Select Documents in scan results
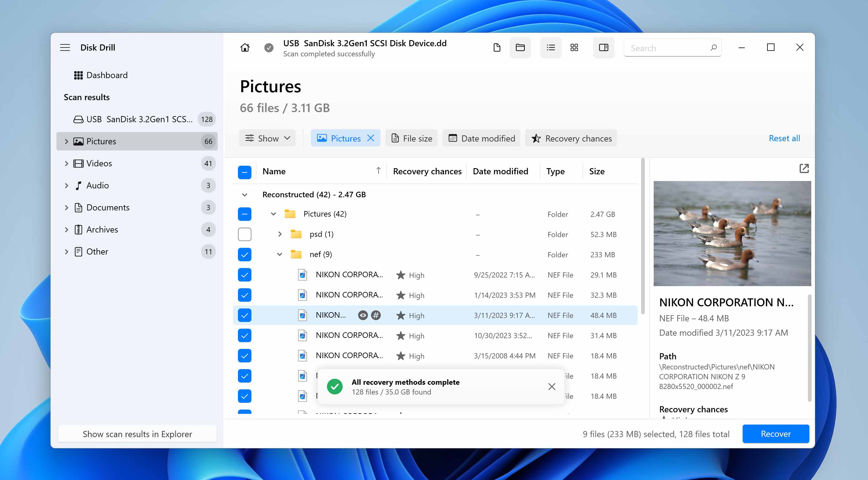This screenshot has height=480, width=868. (x=137, y=207)
